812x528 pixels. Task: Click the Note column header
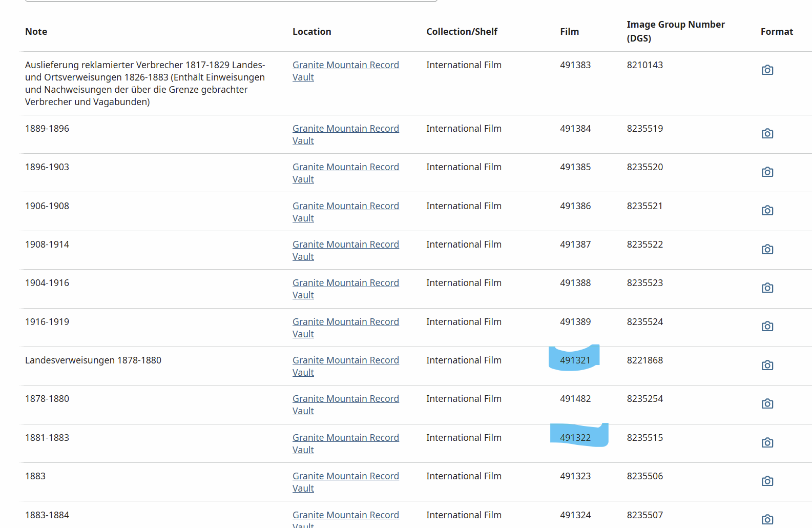[x=36, y=32]
